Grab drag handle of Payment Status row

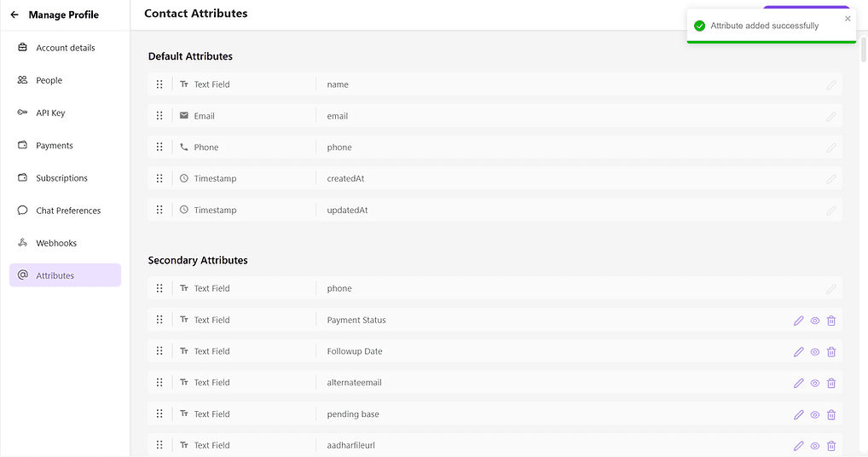[159, 320]
